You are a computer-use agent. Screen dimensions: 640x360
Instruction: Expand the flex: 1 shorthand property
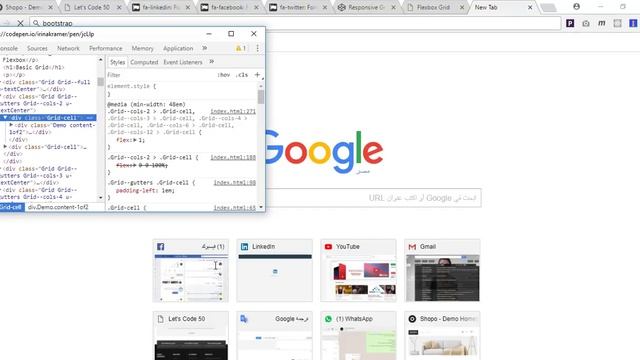135,140
